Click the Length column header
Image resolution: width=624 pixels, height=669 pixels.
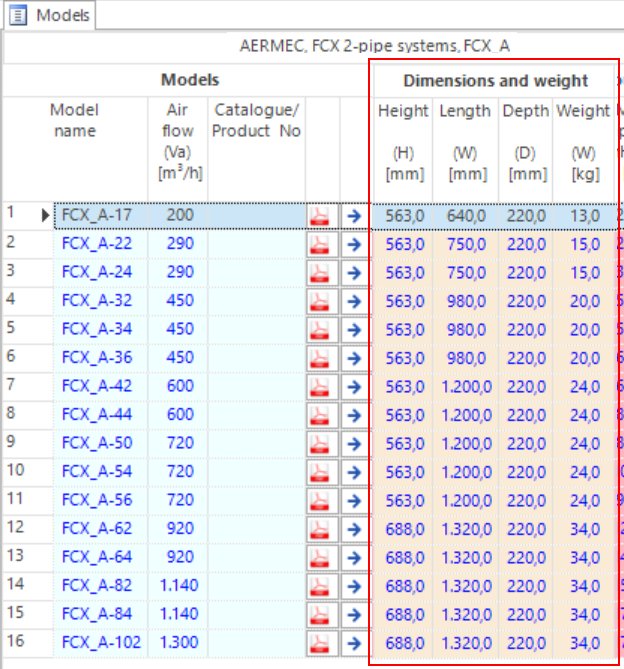tap(465, 141)
